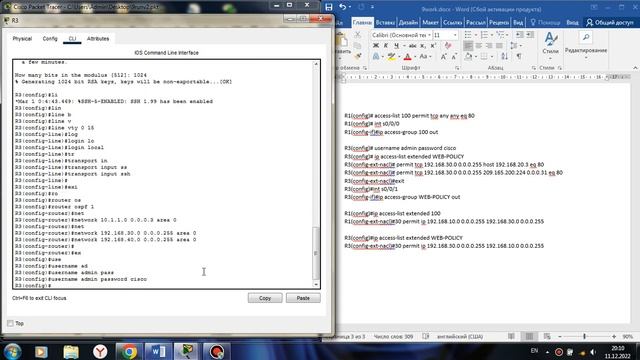Click inside the IOS CLI terminal area
The height and width of the screenshot is (360, 640).
162,174
